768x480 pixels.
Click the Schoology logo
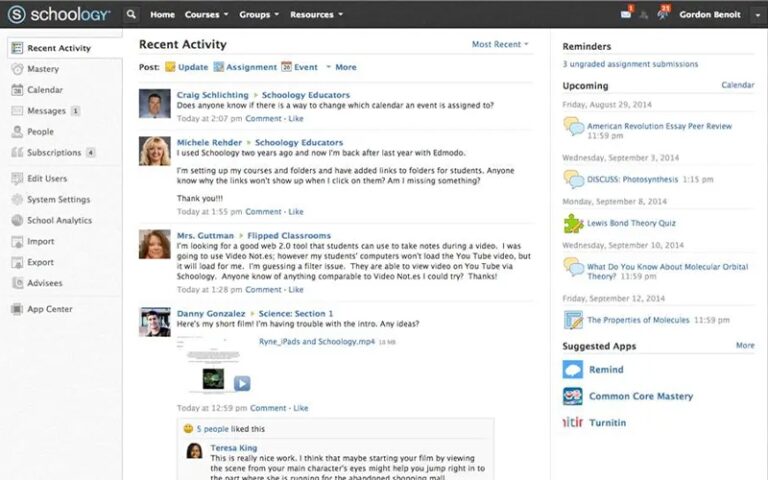pyautogui.click(x=59, y=14)
